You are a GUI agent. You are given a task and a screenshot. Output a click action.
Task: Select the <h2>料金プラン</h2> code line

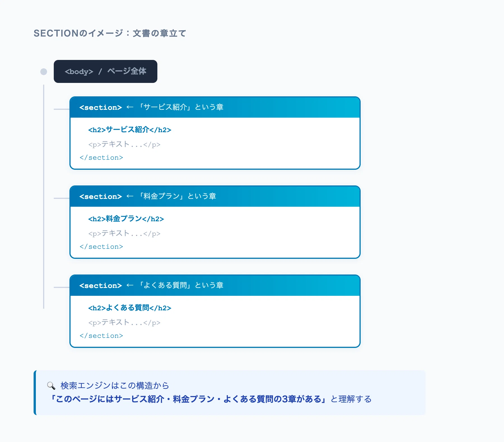click(x=126, y=219)
